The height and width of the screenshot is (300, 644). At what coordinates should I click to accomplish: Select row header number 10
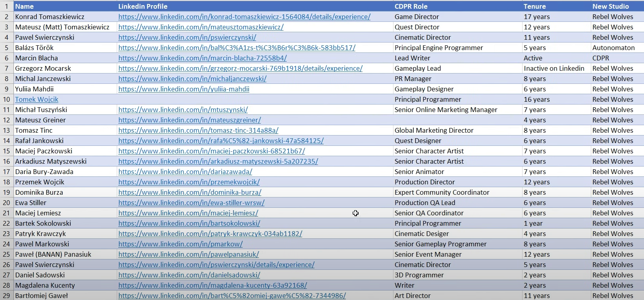pos(7,99)
